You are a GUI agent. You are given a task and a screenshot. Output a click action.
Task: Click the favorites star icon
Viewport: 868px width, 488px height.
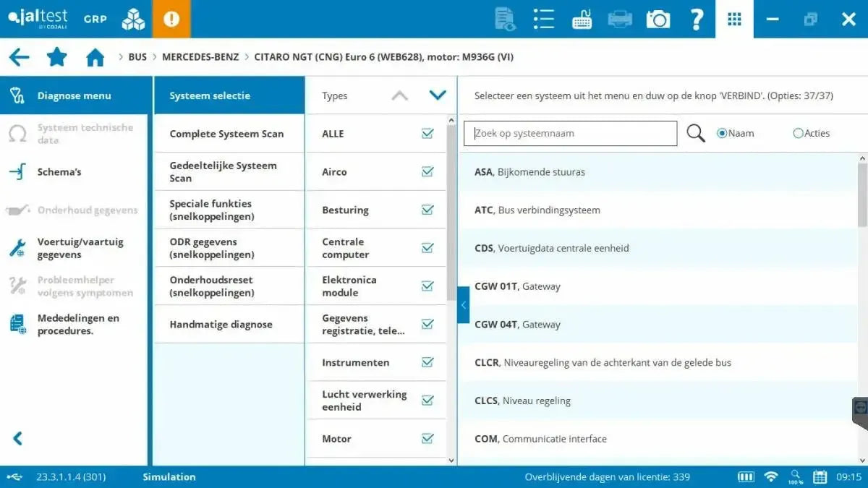coord(56,57)
